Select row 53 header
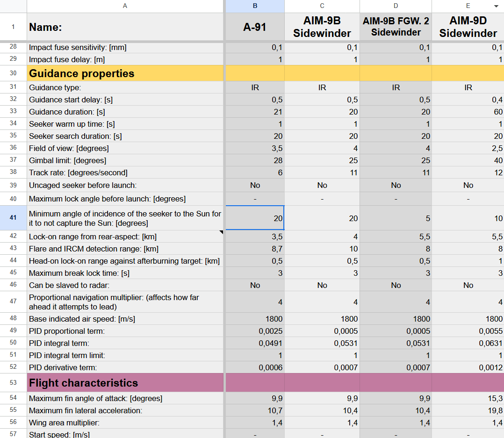Viewport: 504px width, 438px height. point(13,382)
